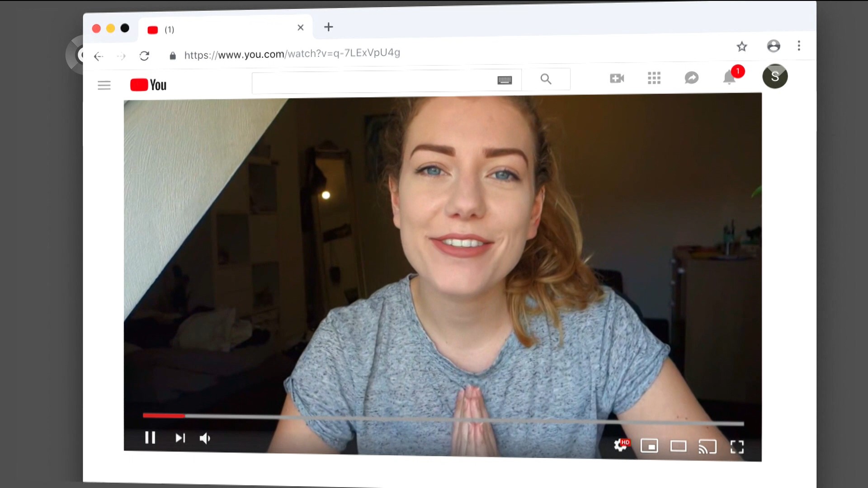Skip to the next video
Viewport: 868px width, 488px height.
click(x=180, y=438)
